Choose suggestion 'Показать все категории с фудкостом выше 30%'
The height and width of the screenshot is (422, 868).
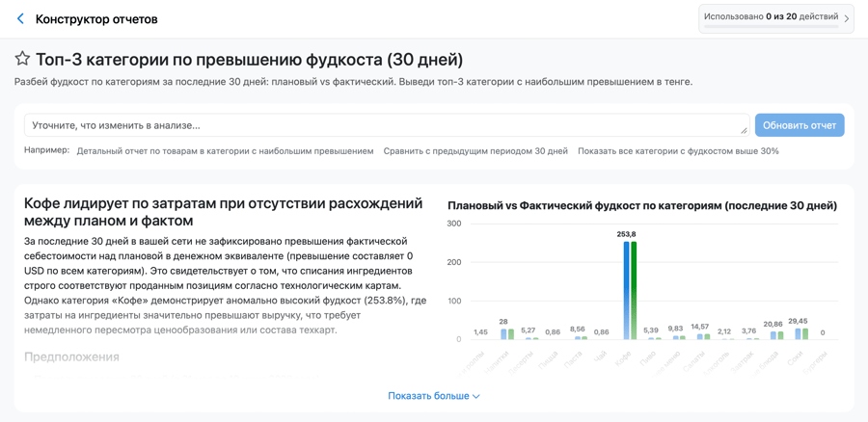click(x=678, y=151)
